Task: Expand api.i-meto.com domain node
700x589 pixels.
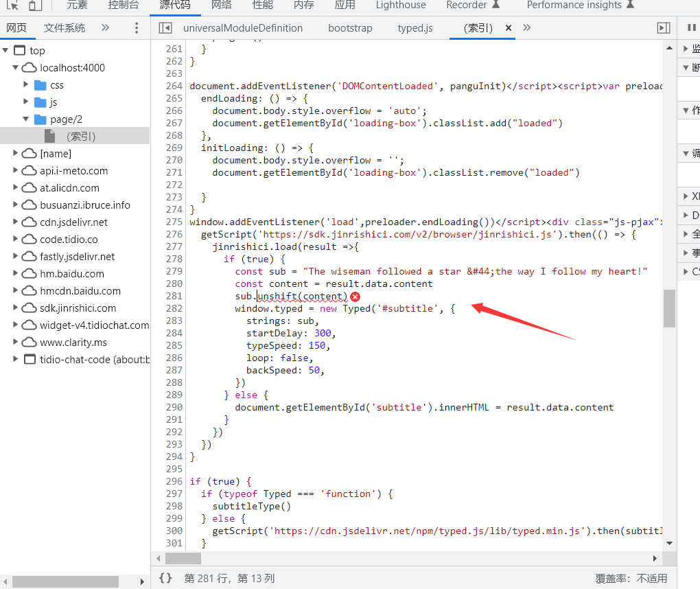Action: point(16,170)
